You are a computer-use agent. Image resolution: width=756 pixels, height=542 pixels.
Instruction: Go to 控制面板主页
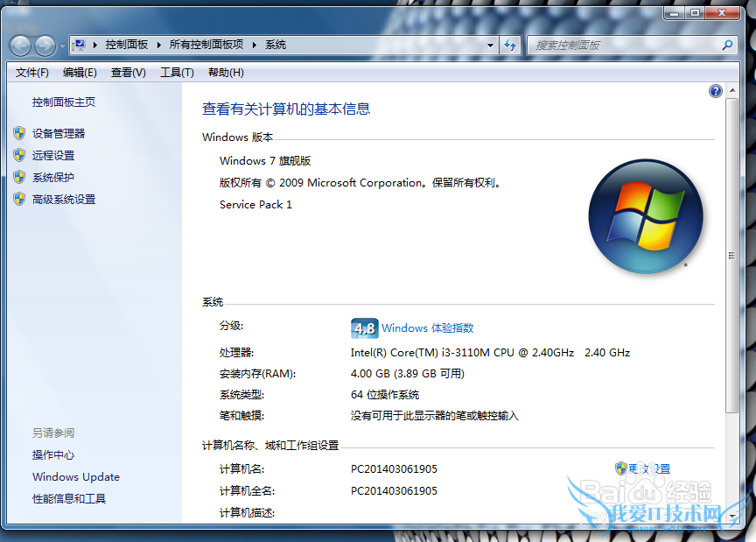(64, 102)
